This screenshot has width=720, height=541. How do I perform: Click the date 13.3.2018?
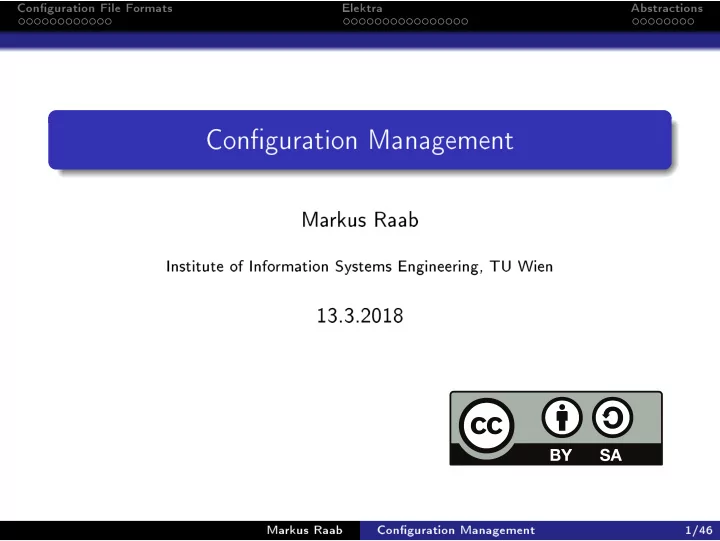[360, 316]
